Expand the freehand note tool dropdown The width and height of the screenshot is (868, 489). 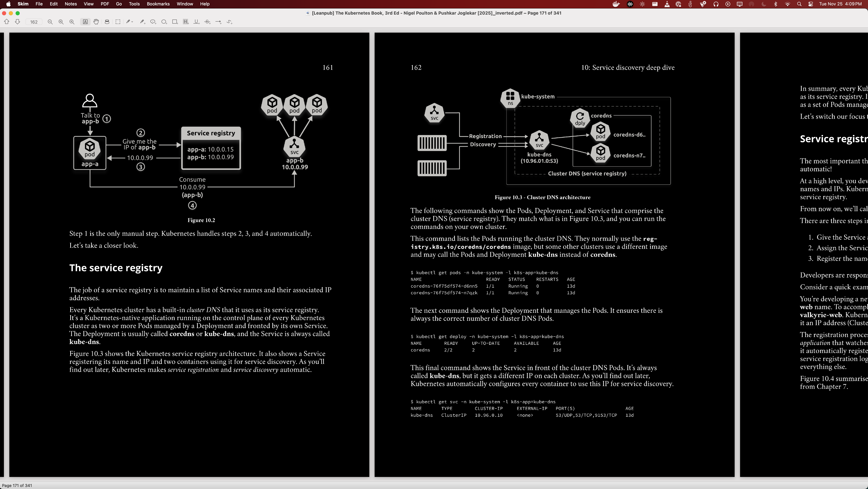pos(132,22)
